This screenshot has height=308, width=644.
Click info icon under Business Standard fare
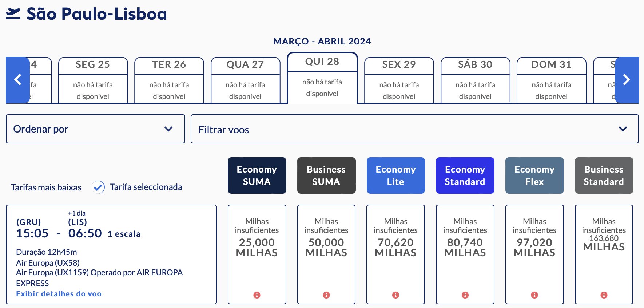point(604,295)
